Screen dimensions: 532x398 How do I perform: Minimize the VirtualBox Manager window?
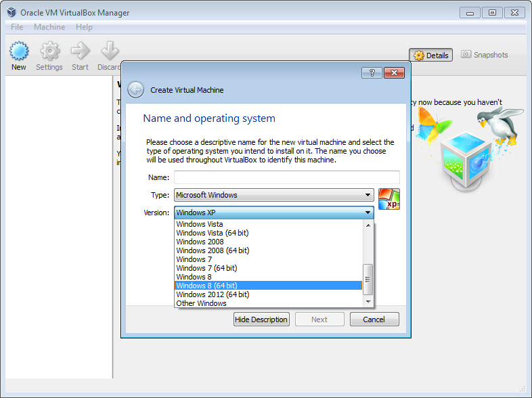470,13
